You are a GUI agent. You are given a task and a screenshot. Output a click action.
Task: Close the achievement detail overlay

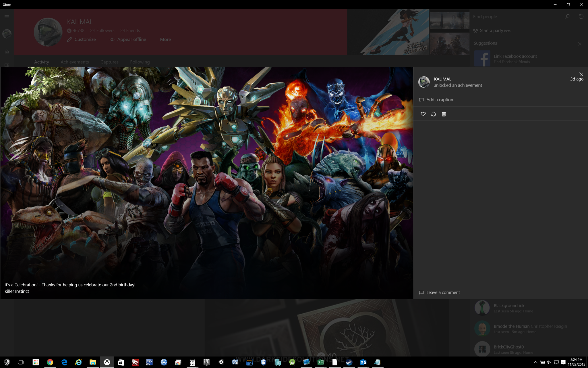[581, 74]
